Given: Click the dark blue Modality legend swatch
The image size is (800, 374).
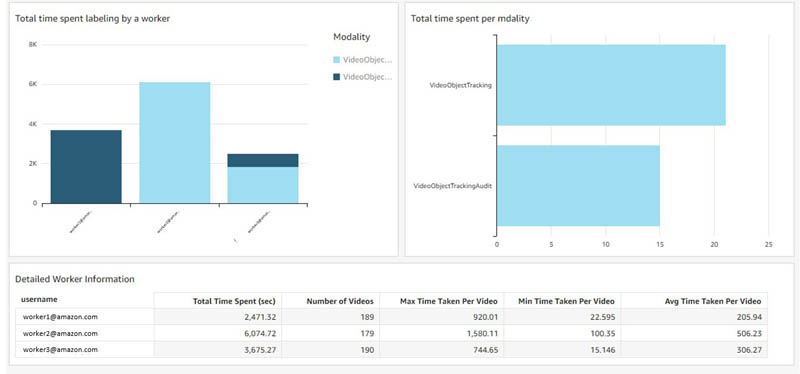Looking at the screenshot, I should pos(336,77).
